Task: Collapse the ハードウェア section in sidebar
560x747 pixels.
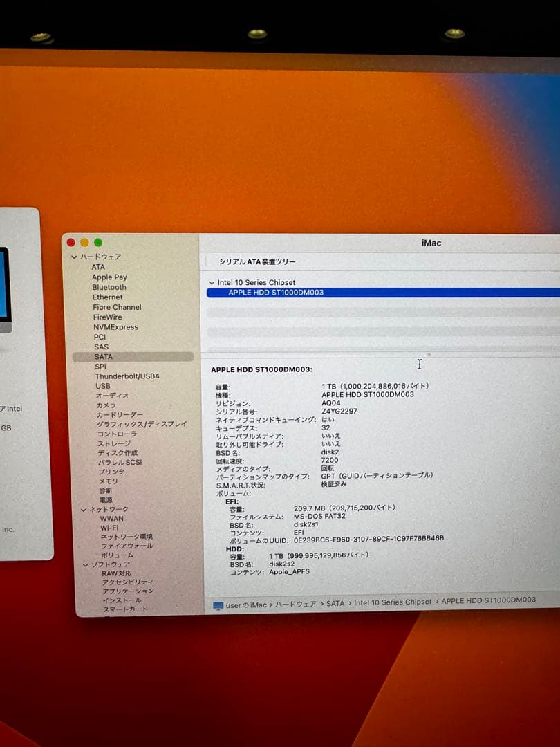Action: [x=74, y=257]
